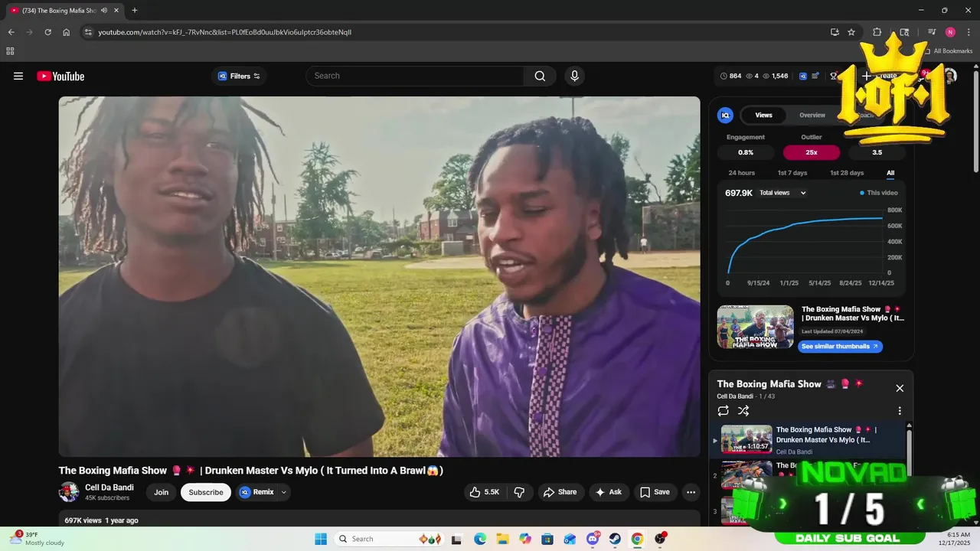Choose the 1st 7 days range

[792, 173]
